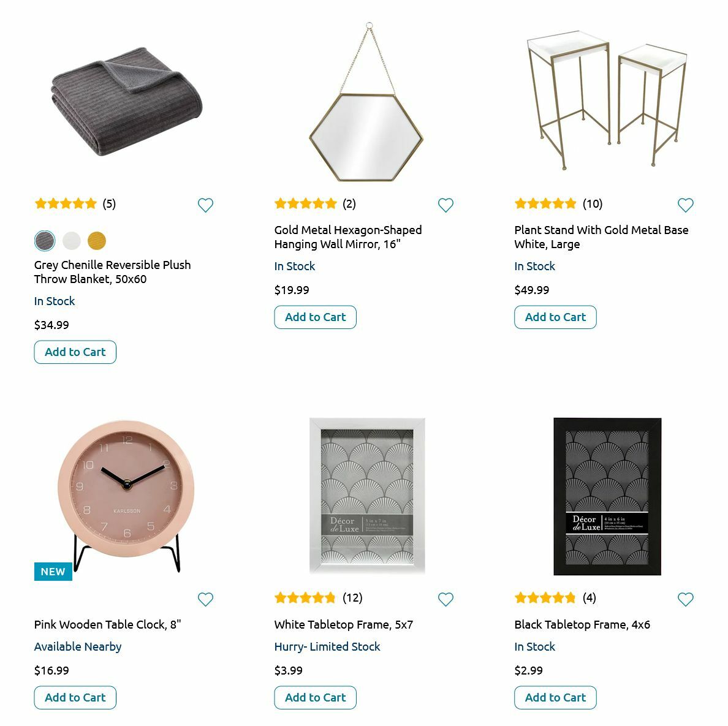Open the White Tabletop Frame star rating reviews

(318, 598)
